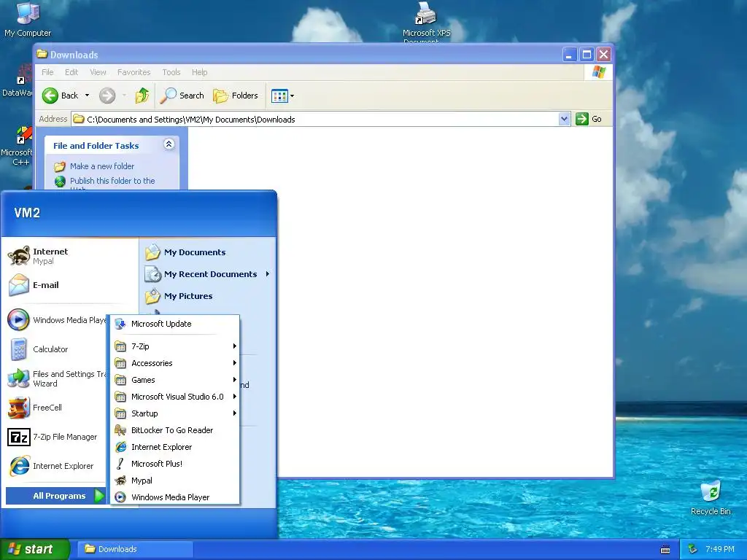Open the E-mail pinned item
The image size is (747, 560).
click(x=71, y=285)
